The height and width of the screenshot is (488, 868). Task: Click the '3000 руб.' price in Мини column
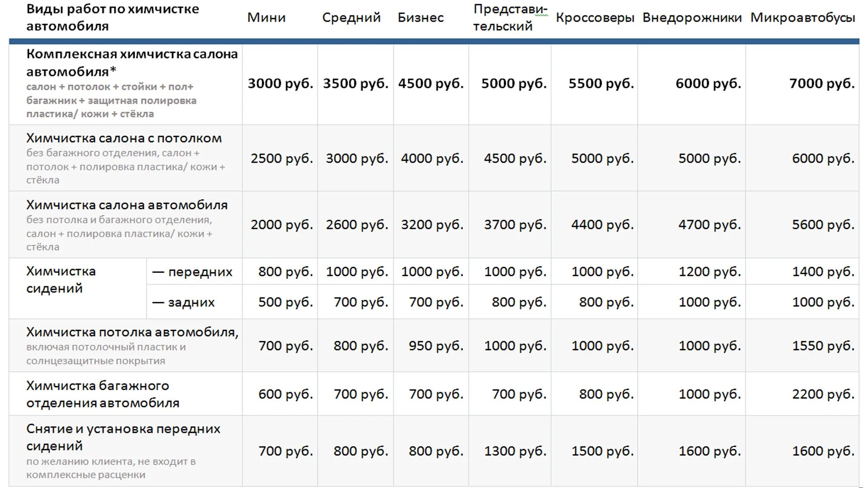(280, 83)
